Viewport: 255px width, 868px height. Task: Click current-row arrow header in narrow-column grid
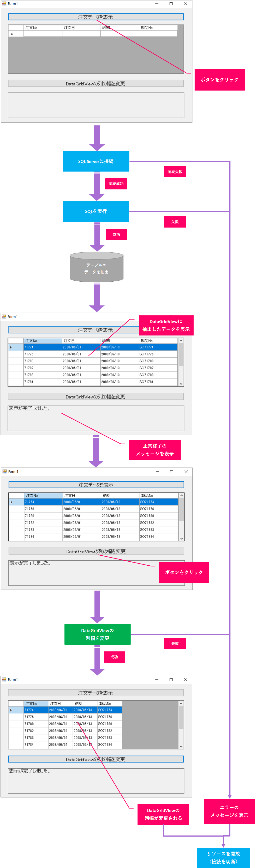click(x=16, y=710)
